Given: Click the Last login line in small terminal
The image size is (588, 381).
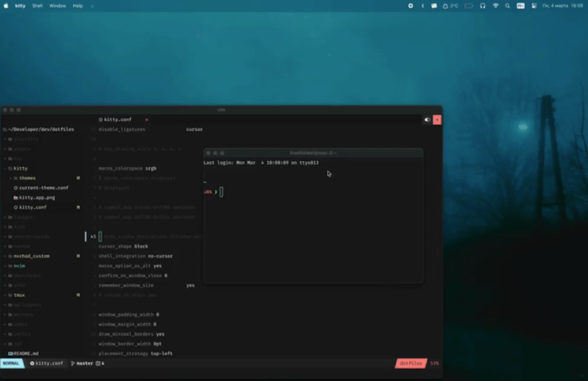Looking at the screenshot, I should pos(261,163).
